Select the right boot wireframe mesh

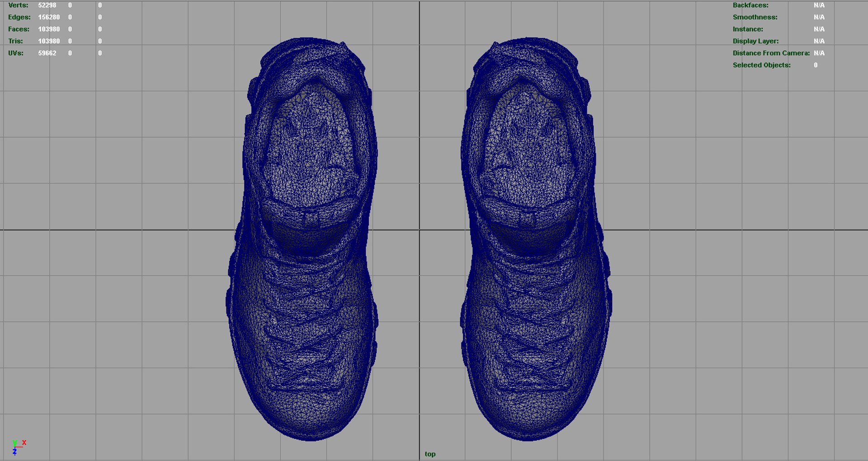point(536,239)
